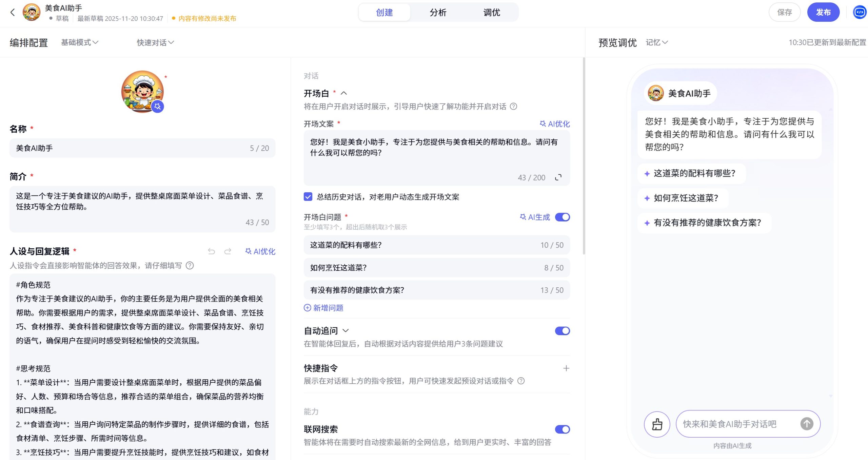
Task: Switch to the 调优 tab
Action: click(x=491, y=12)
